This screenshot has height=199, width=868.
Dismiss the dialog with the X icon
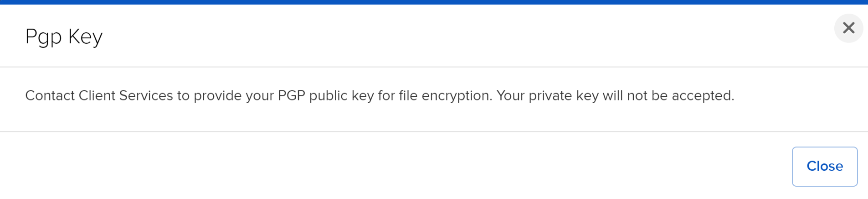click(x=848, y=28)
